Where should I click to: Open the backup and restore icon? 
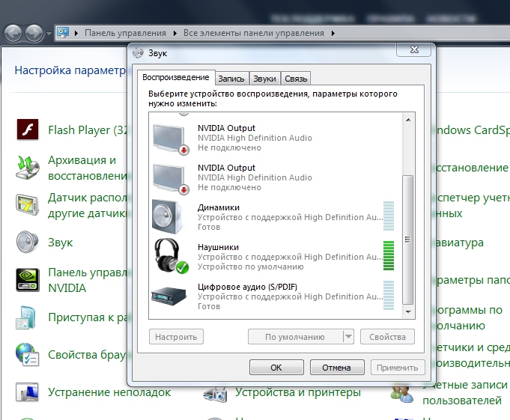[28, 168]
